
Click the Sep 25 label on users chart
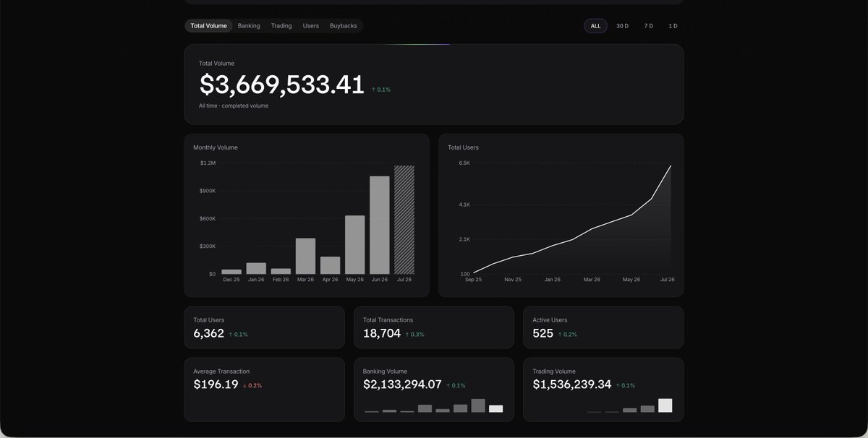click(474, 280)
